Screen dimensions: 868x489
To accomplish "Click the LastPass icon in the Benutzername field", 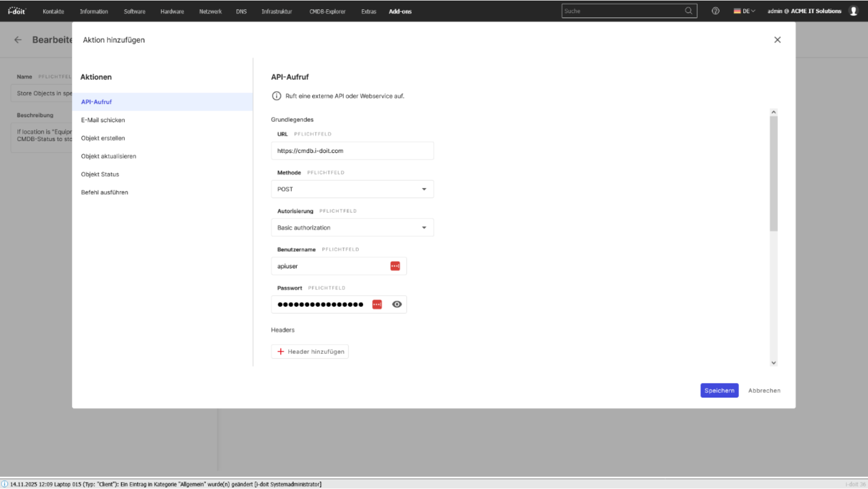I will (x=394, y=266).
